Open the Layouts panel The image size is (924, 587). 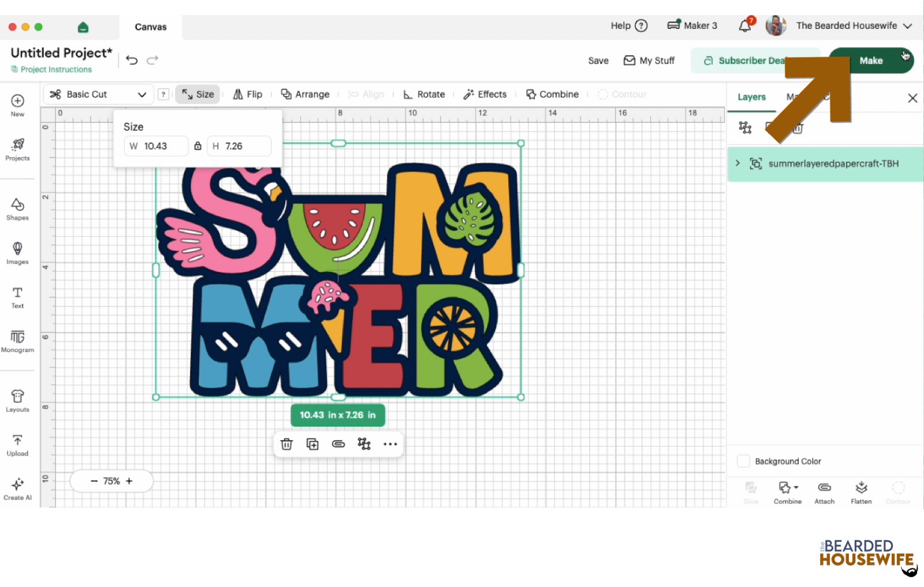point(17,401)
